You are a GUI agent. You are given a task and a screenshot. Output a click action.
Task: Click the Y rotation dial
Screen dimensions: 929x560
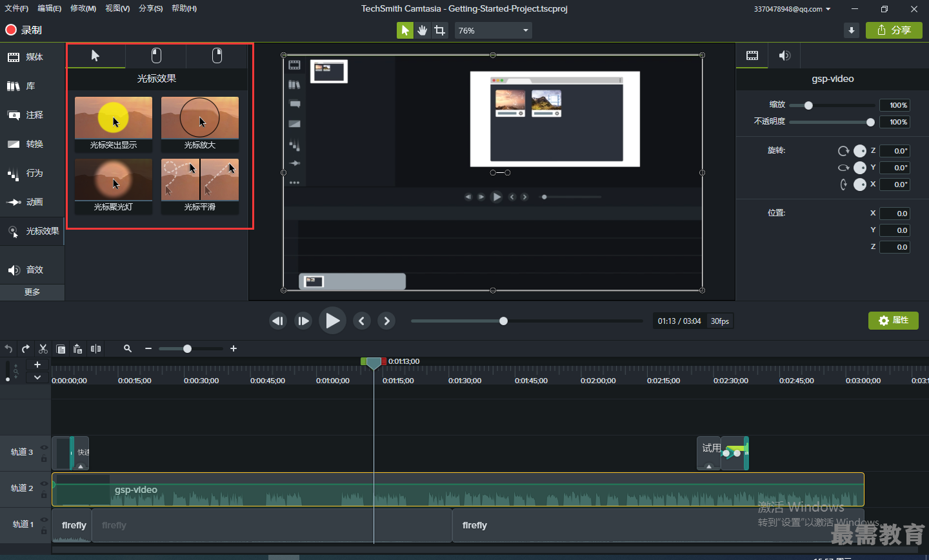tap(860, 168)
